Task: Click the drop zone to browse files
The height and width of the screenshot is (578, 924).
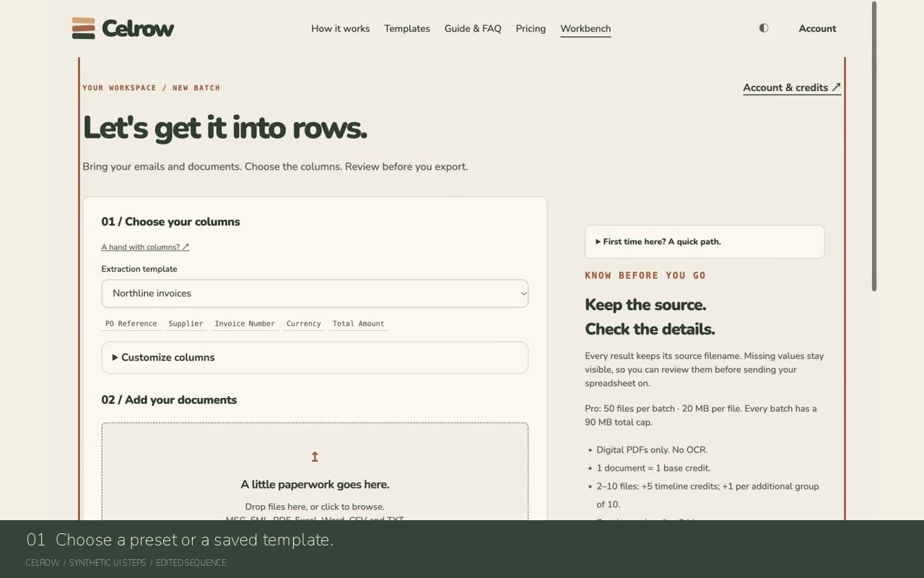Action: click(315, 471)
